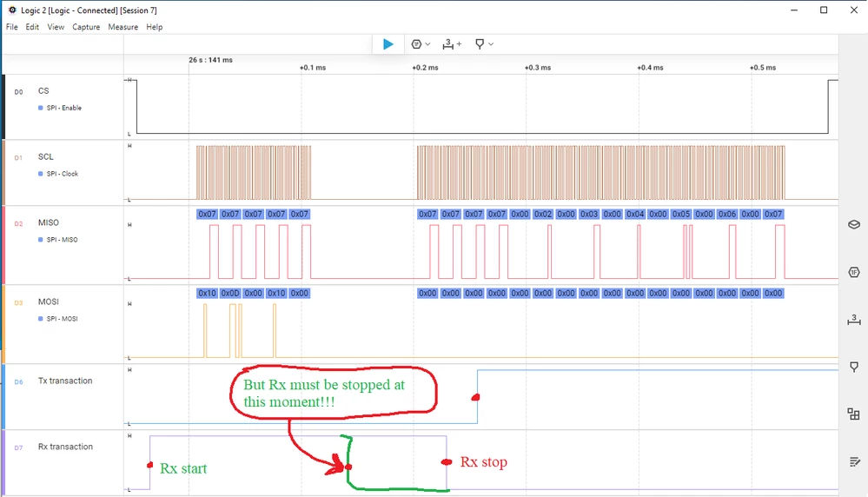Open the chevron next to toolbar marker icon
868x497 pixels.
(x=491, y=44)
